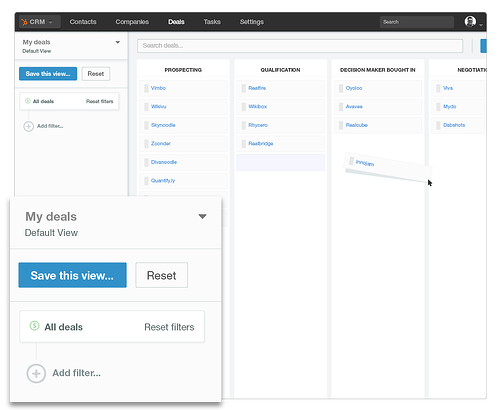
Task: Click the enlarged All deals dollar icon
Action: [x=34, y=326]
